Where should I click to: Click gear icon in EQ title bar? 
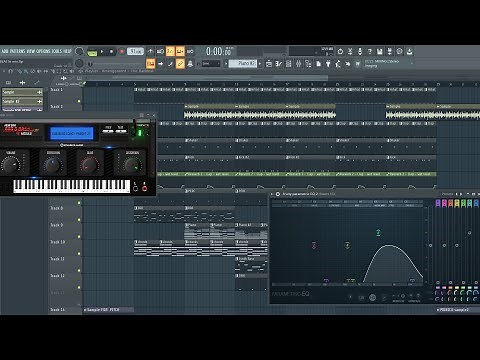(278, 194)
